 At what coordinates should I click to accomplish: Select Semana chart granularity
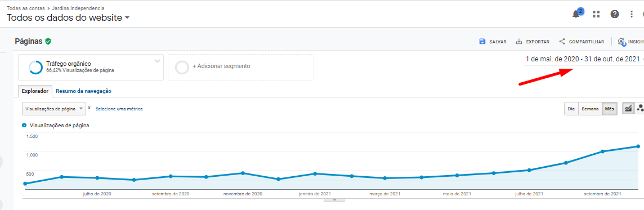point(590,109)
